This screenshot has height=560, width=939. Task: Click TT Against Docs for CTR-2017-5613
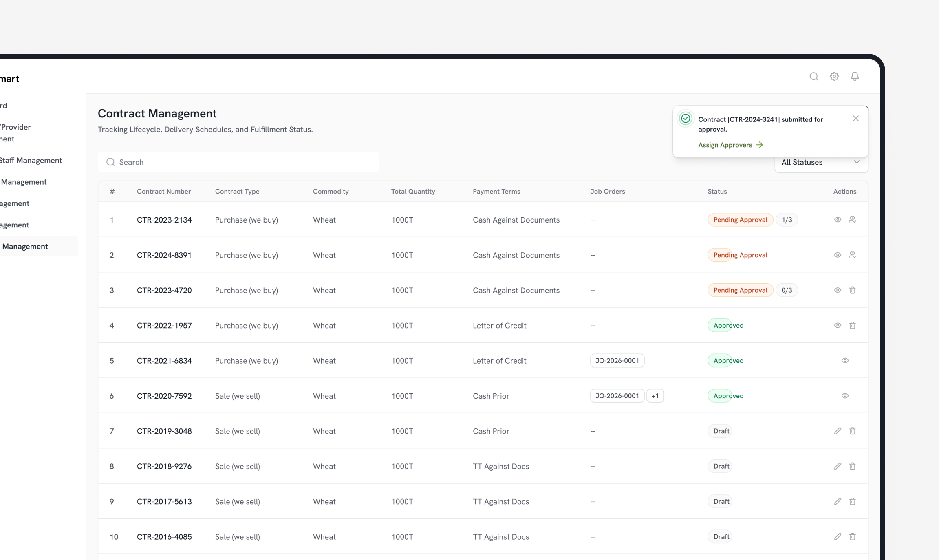501,502
